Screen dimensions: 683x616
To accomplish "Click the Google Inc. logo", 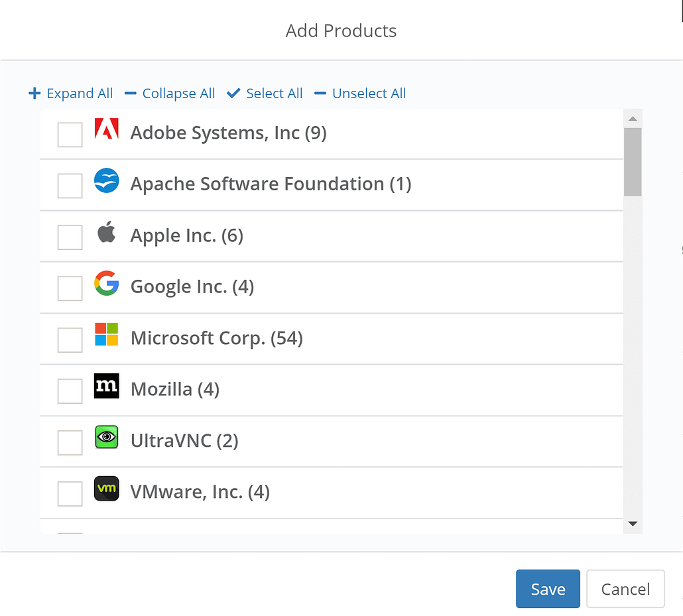I will (x=106, y=284).
